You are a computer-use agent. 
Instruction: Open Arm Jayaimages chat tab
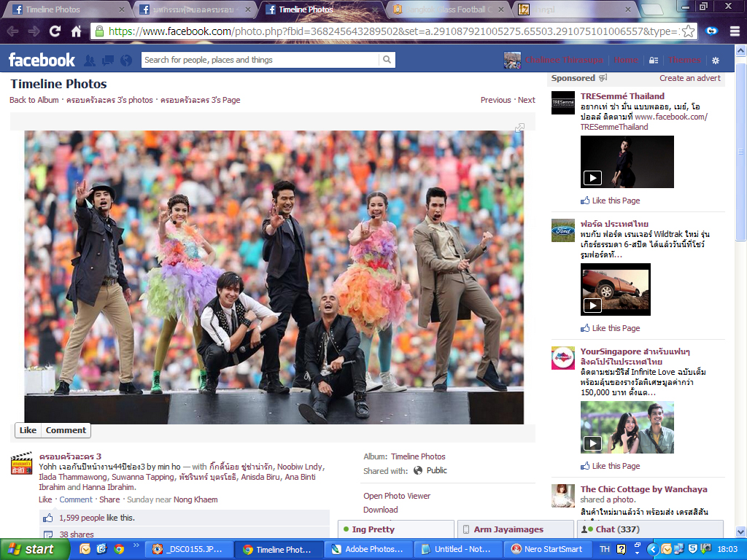click(x=516, y=529)
